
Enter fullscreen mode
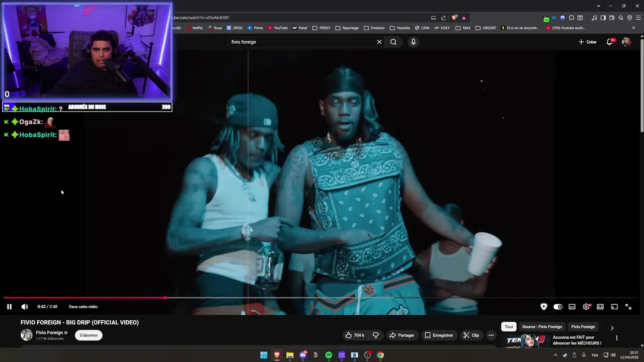tap(628, 307)
